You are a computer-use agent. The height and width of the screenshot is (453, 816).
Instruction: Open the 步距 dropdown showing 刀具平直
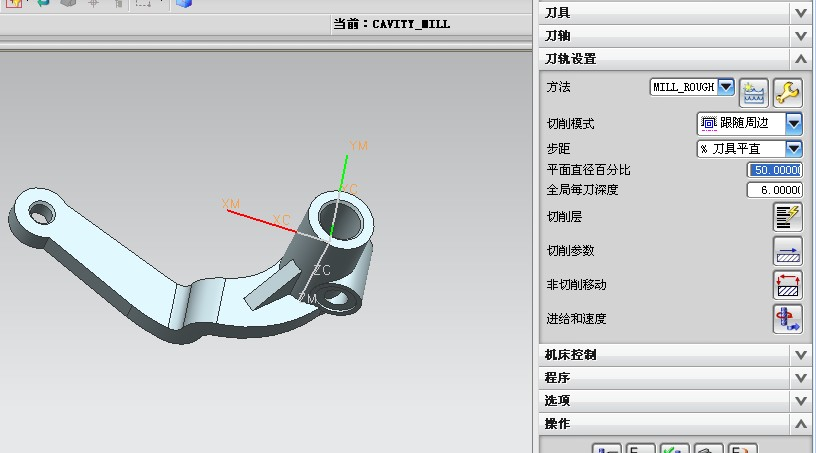tap(749, 149)
